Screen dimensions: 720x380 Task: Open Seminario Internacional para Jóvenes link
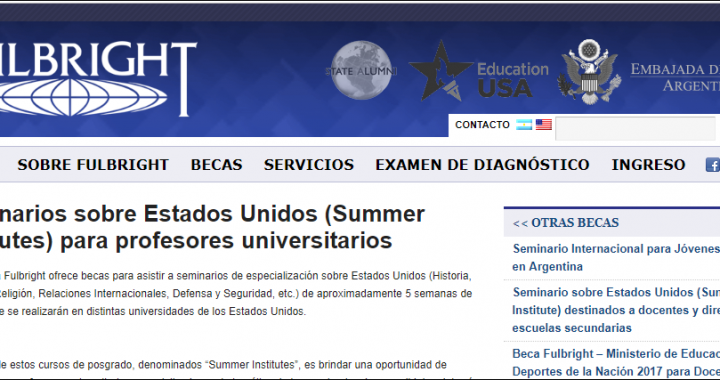616,257
